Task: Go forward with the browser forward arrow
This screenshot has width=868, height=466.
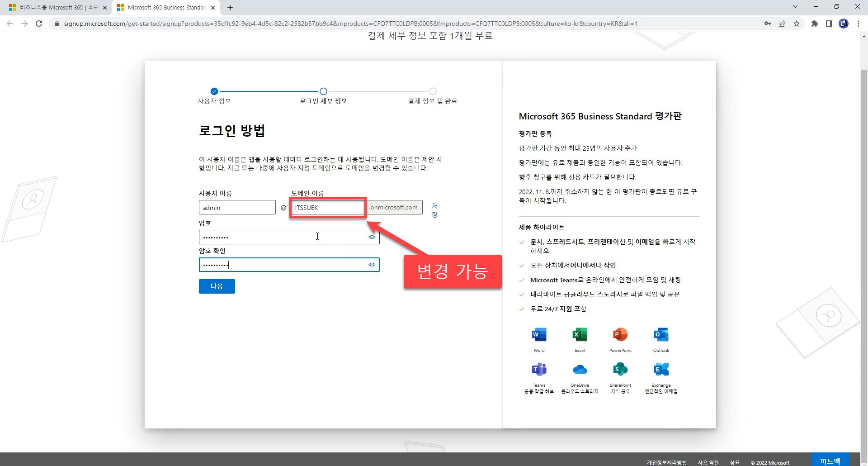Action: pos(24,24)
